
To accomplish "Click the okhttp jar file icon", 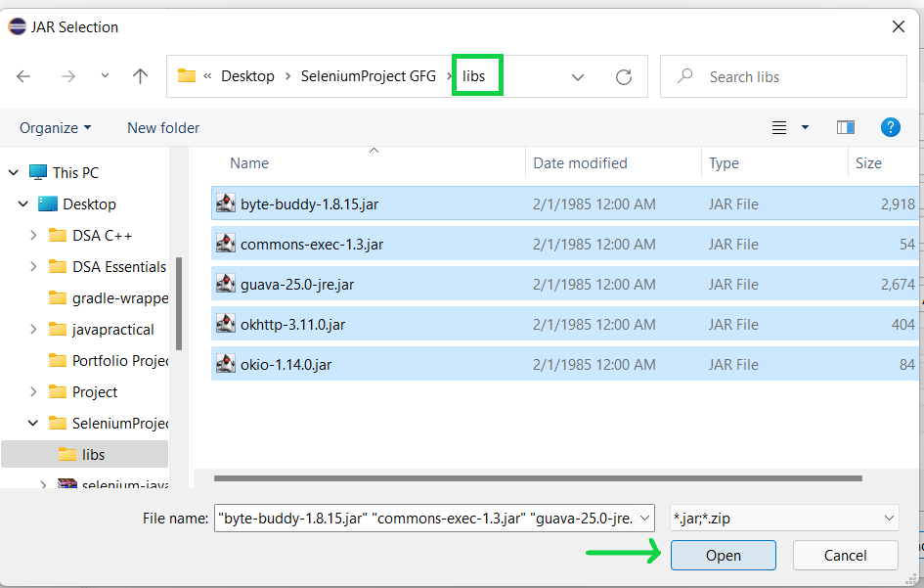I will 225,324.
